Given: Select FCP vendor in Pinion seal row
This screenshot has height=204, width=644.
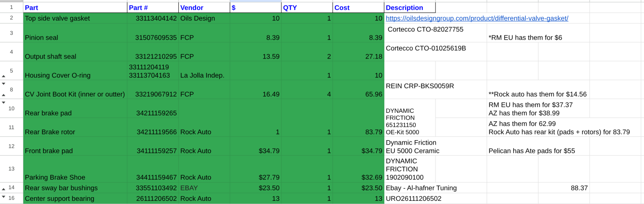Looking at the screenshot, I should pyautogui.click(x=204, y=33).
